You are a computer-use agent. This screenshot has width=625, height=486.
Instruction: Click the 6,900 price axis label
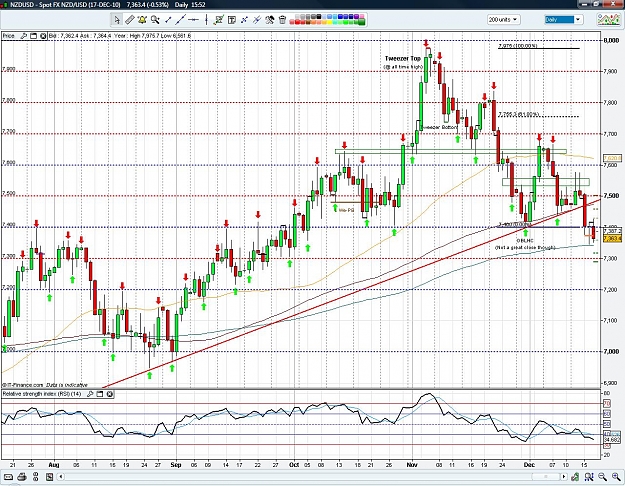(611, 383)
